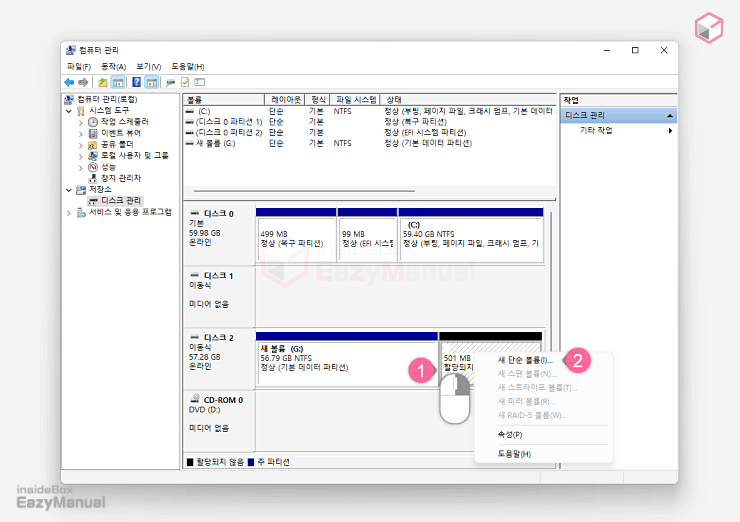Open 기타 작업 submenu in actions pane
Viewport: 740px width, 522px height.
pyautogui.click(x=619, y=130)
